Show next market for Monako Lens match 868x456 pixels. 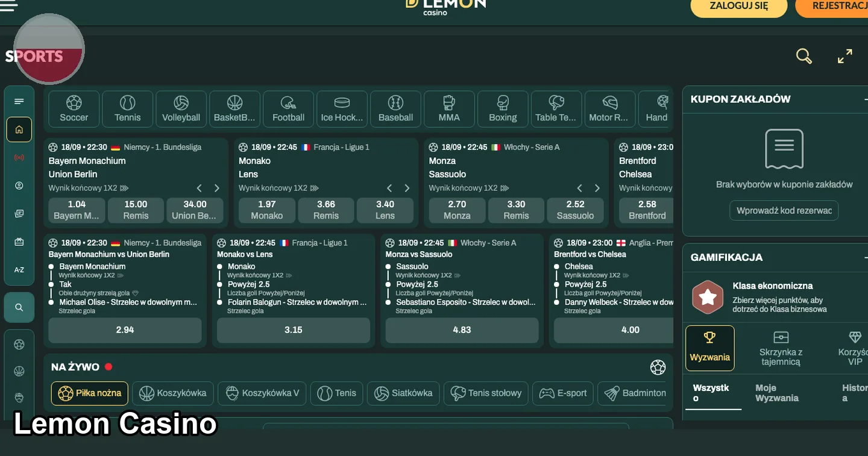click(407, 188)
